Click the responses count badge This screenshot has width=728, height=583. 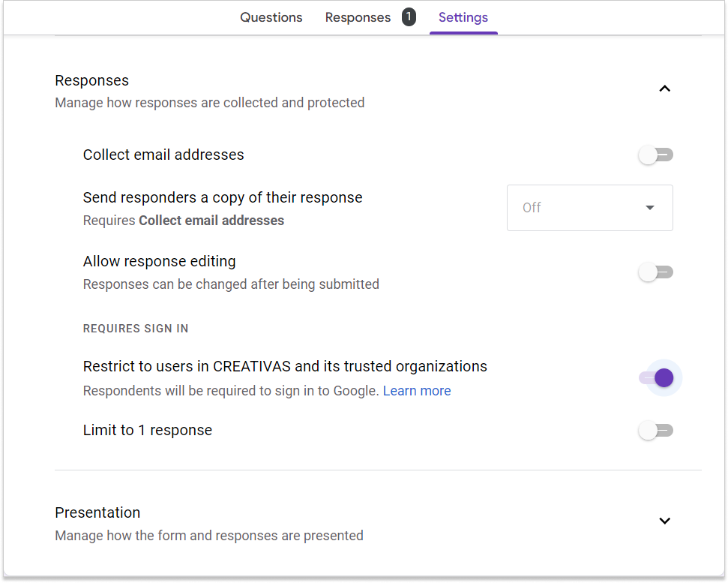pos(409,17)
